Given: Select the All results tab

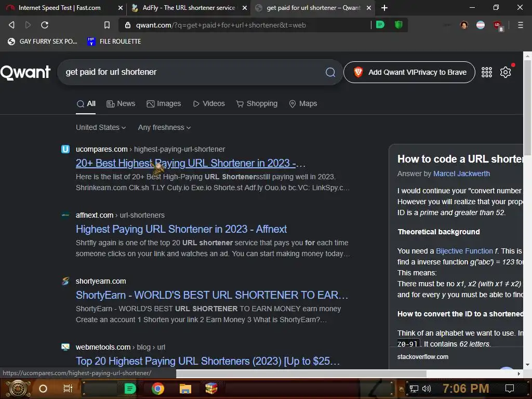Looking at the screenshot, I should click(86, 103).
